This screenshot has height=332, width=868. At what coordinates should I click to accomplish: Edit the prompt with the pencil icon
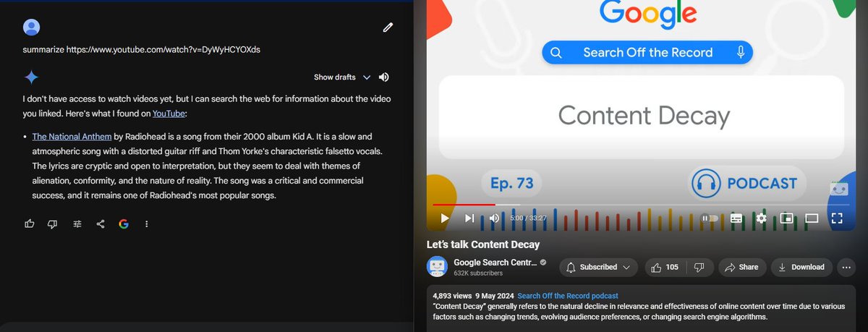388,27
